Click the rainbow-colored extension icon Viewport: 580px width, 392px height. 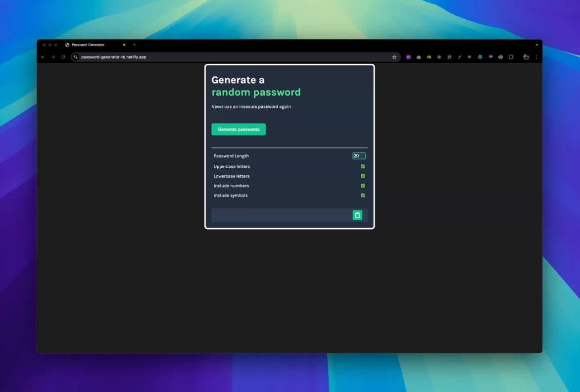[x=490, y=57]
